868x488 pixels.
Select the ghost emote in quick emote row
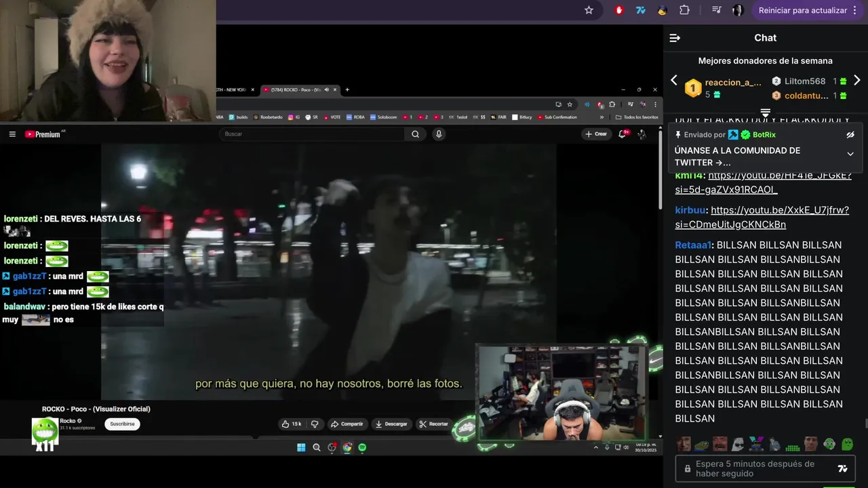coord(738,445)
